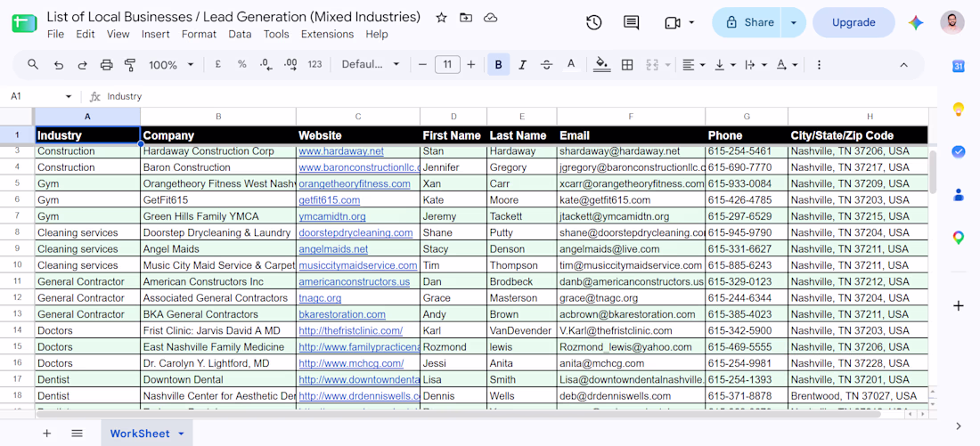Open Contacts side panel icon

958,195
